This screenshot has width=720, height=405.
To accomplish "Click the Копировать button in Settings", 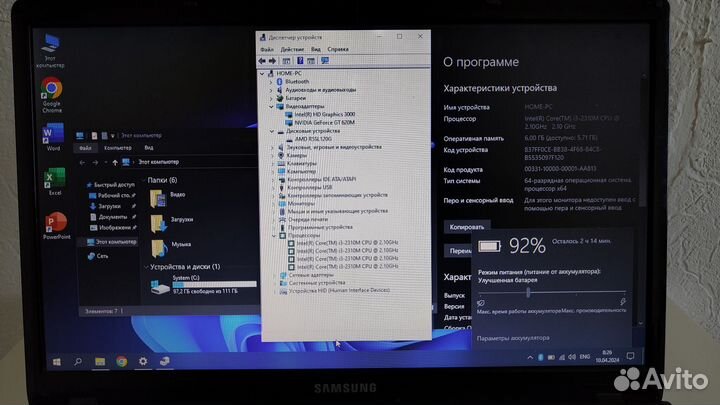I will click(467, 227).
